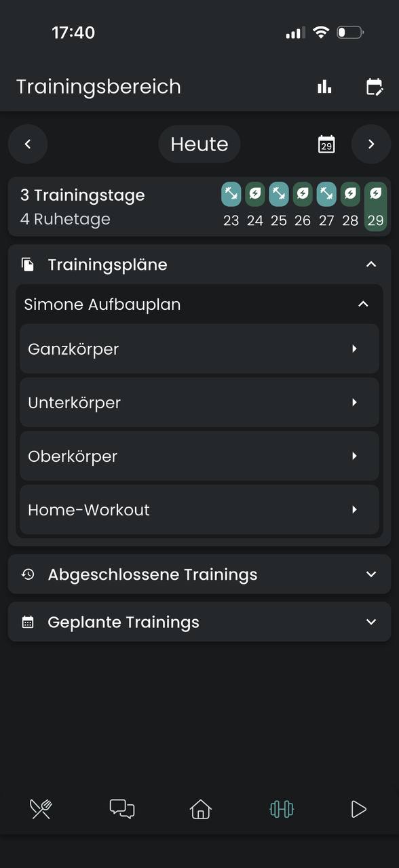Collapse the Simone Aufbauplan plan
Image resolution: width=399 pixels, height=868 pixels.
point(364,304)
